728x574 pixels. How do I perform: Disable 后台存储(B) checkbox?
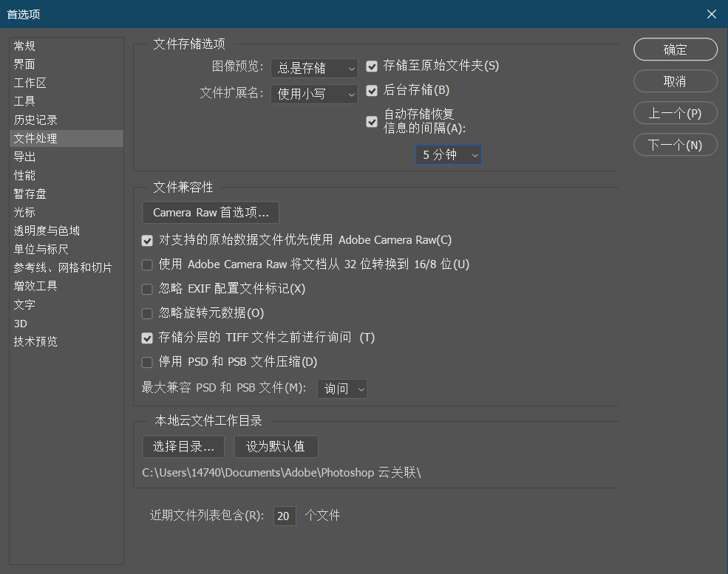[x=372, y=90]
